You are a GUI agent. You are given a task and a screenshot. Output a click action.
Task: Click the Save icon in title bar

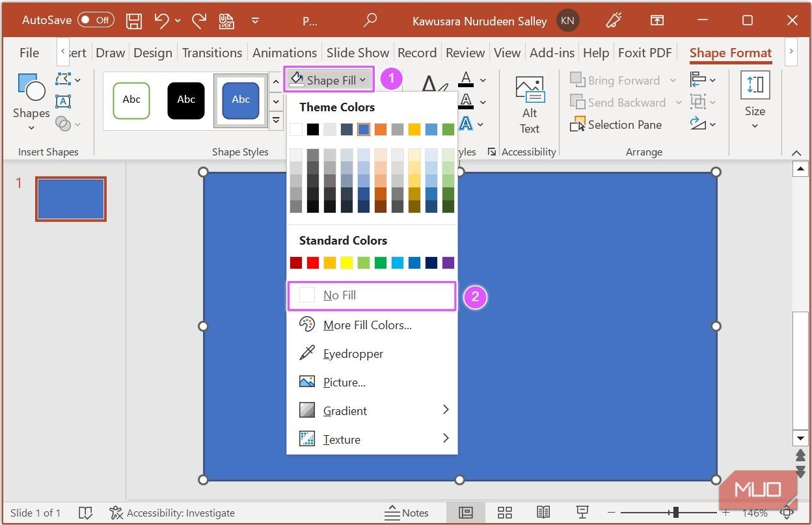click(134, 21)
